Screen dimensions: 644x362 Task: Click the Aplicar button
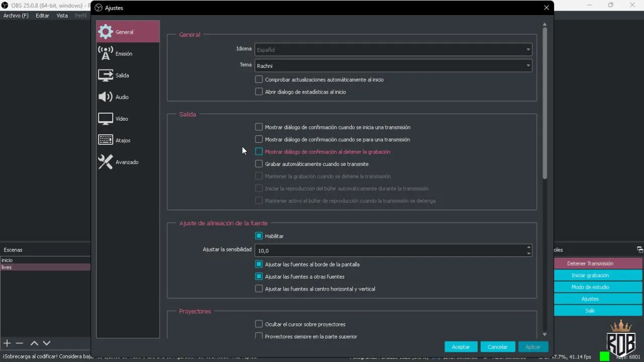coord(533,347)
